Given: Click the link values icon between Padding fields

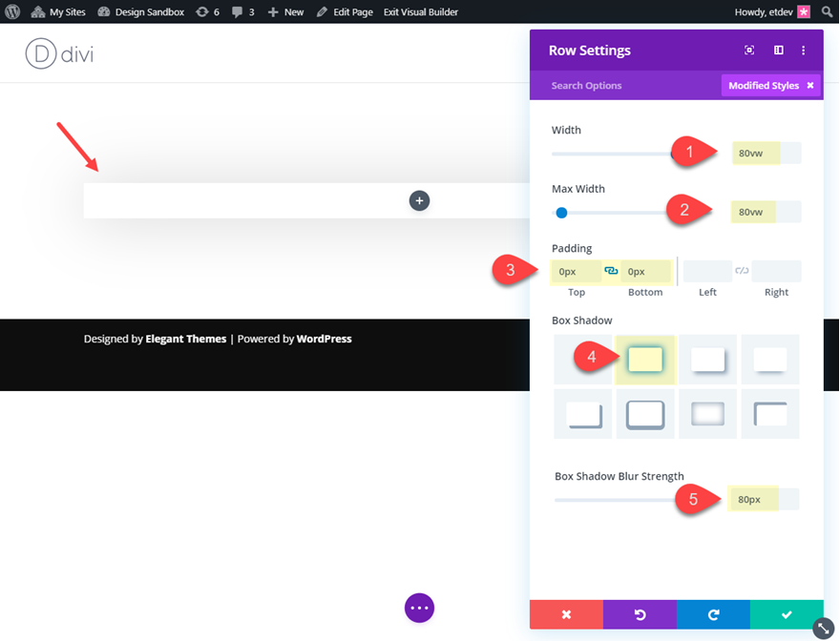Looking at the screenshot, I should (x=611, y=271).
